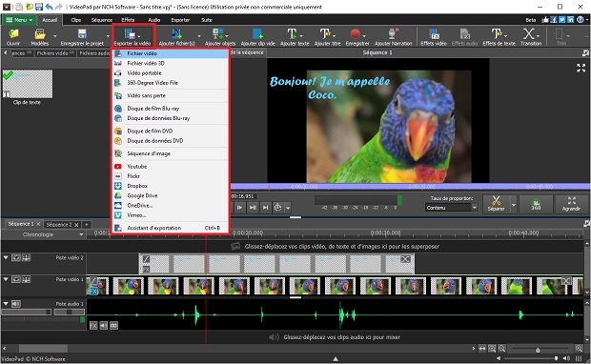Click the play button in preview controls

(x=239, y=207)
